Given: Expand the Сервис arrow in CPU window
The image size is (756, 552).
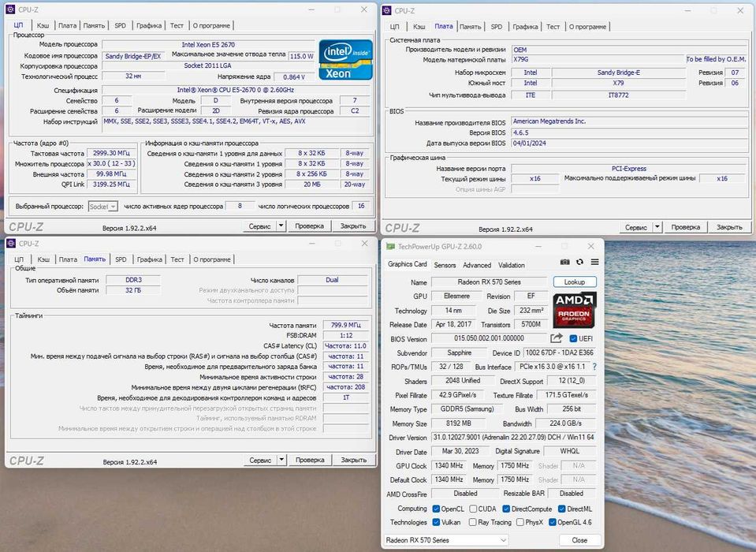Looking at the screenshot, I should point(281,226).
